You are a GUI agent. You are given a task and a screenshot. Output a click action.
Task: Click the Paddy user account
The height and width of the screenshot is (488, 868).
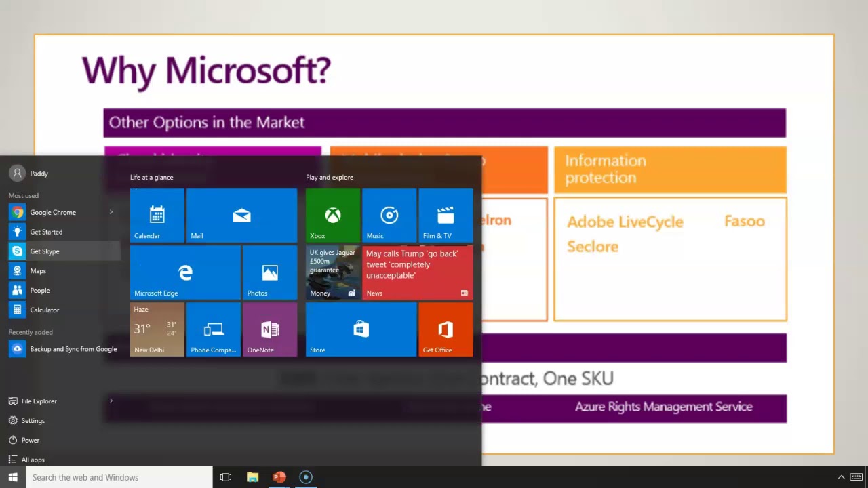point(30,174)
